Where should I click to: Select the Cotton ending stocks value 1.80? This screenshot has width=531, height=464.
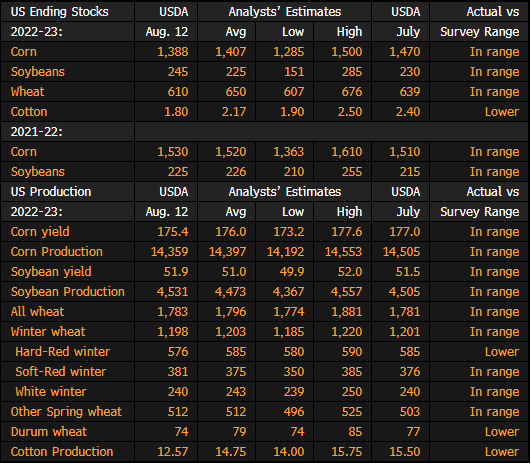click(176, 112)
